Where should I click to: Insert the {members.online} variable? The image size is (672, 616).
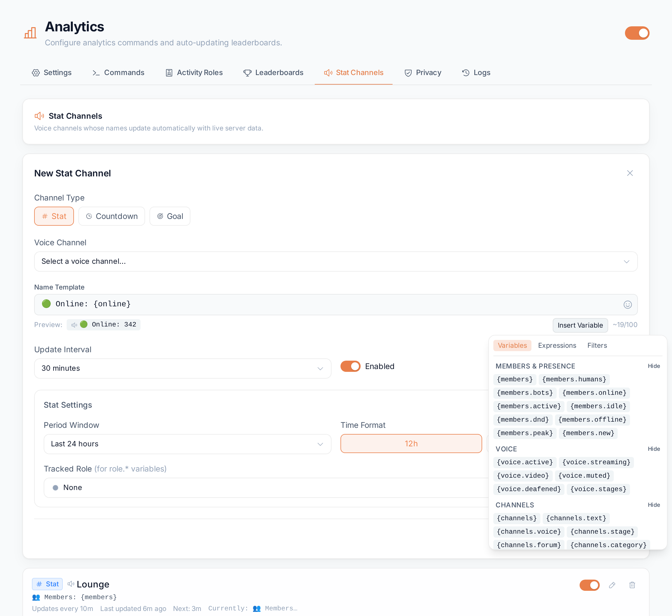click(594, 393)
